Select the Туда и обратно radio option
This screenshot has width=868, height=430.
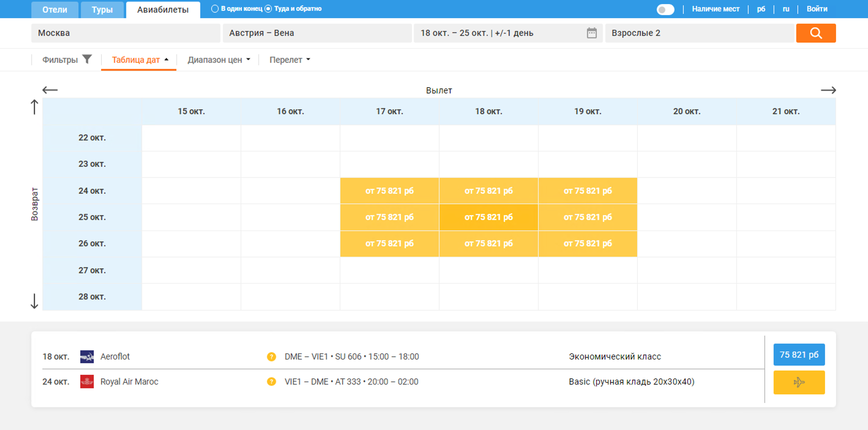click(x=268, y=9)
